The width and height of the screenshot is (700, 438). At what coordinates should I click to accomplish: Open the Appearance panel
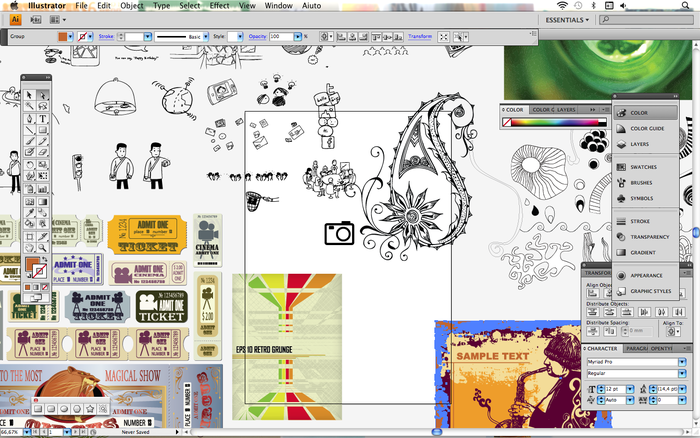point(646,275)
